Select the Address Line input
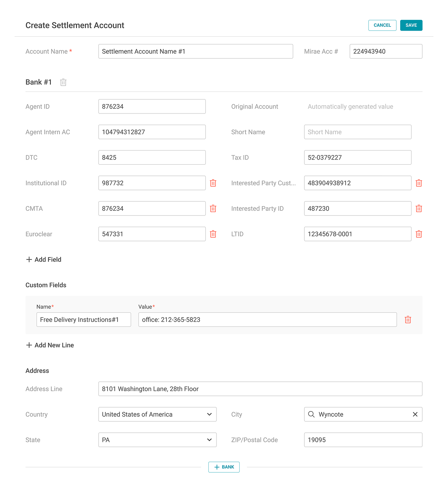Viewport: 448px width, 487px height. 260,389
